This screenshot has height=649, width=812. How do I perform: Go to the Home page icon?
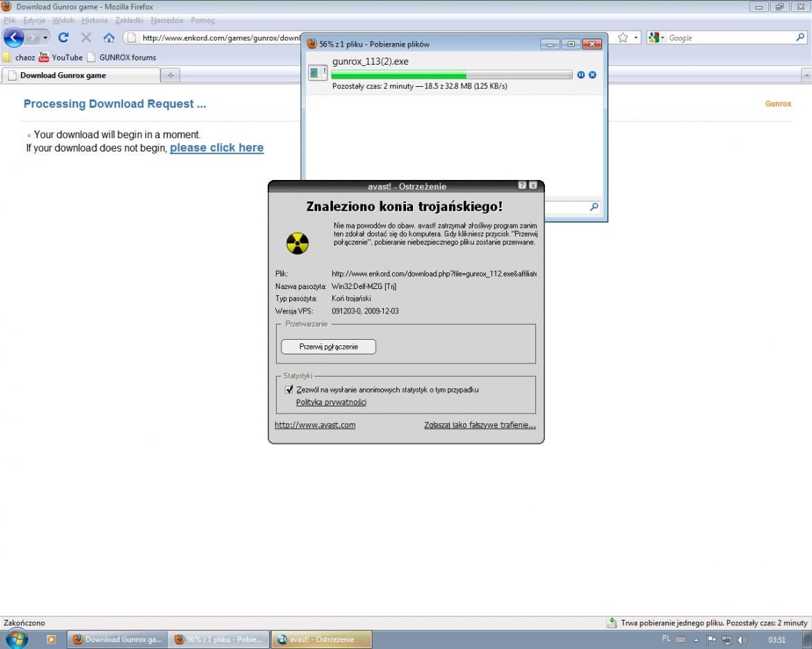point(108,38)
